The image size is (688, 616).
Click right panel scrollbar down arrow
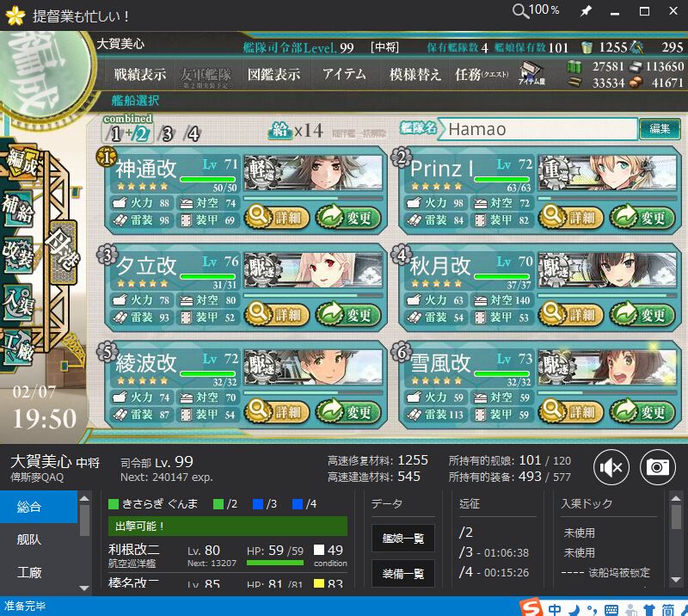click(676, 580)
